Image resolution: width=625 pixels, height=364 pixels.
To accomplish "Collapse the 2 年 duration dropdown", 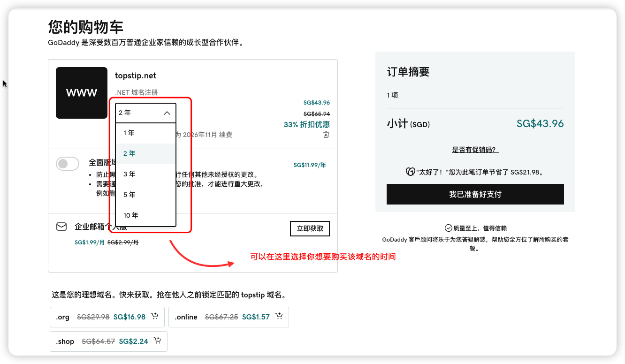I will (145, 113).
